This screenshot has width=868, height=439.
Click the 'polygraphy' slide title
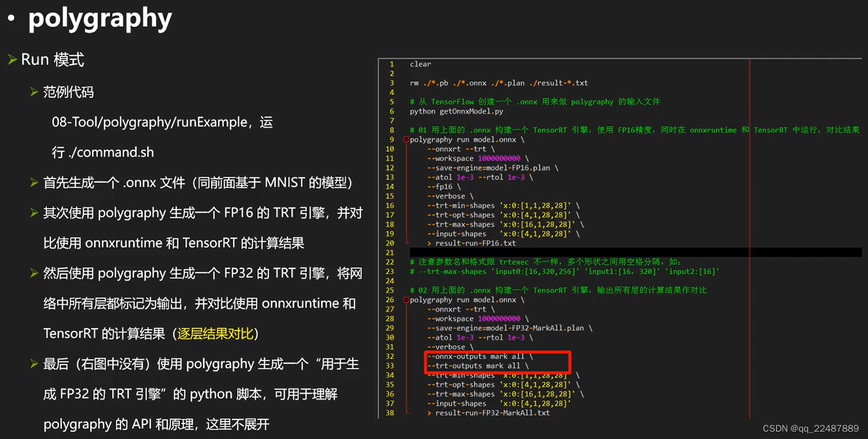pos(100,19)
